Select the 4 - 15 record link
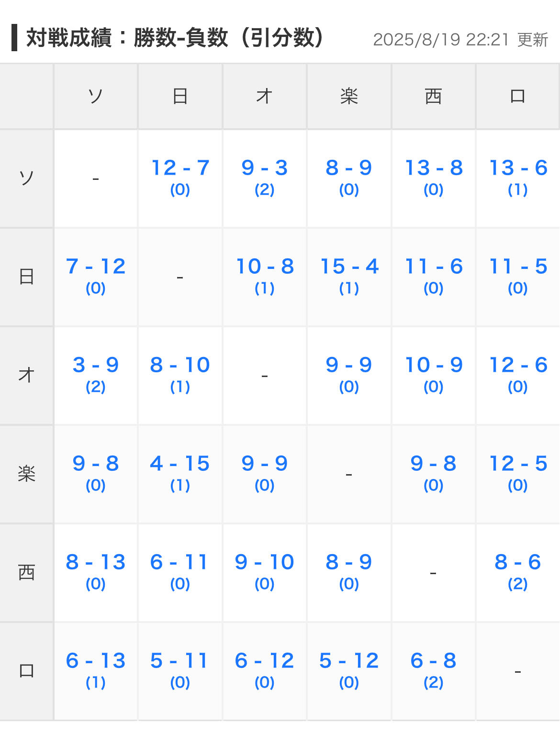 (180, 464)
